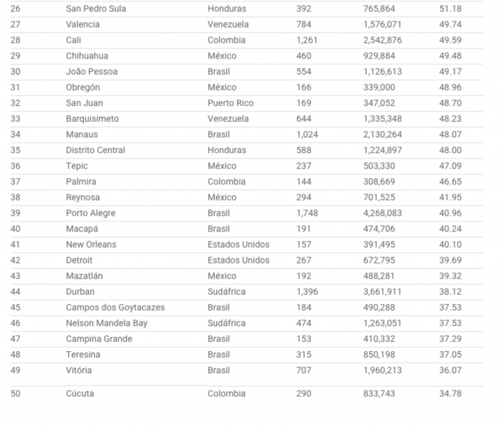Select the Valencia city name
Viewport: 504px width, 428px height.
pos(83,24)
